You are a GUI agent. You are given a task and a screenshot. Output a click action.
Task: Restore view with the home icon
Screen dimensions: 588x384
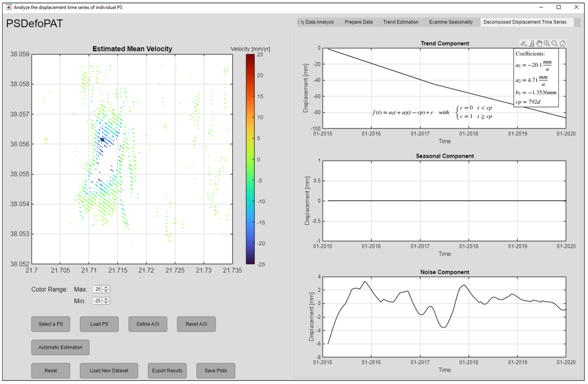coord(563,44)
